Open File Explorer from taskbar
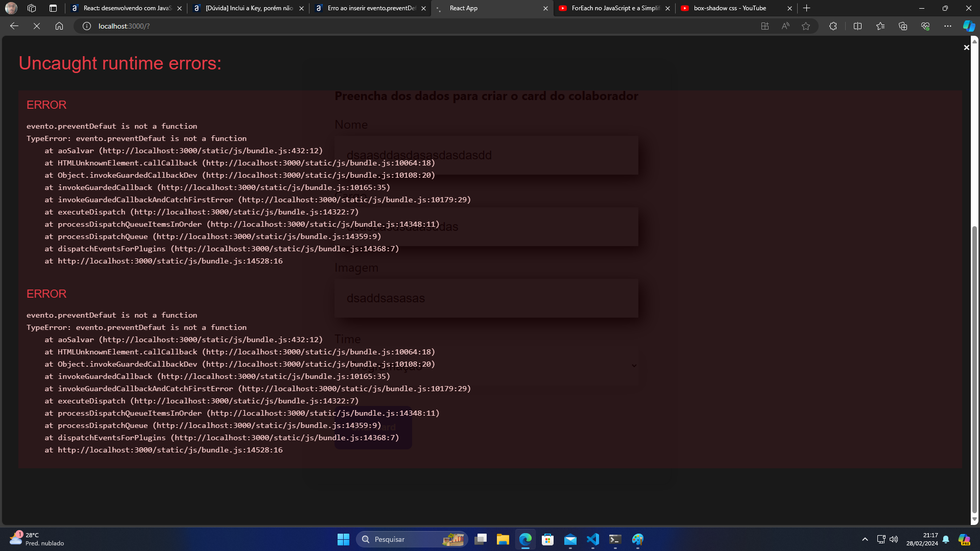 (503, 539)
